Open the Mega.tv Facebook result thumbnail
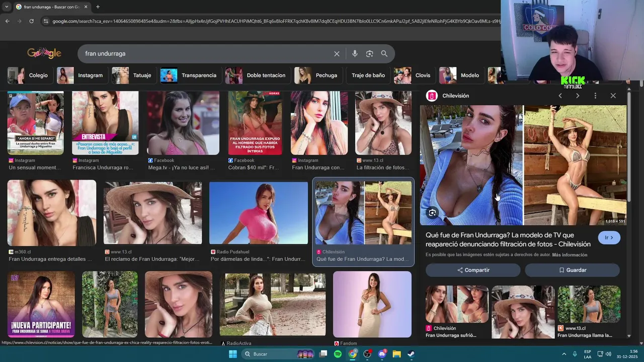This screenshot has width=644, height=362. (183, 123)
